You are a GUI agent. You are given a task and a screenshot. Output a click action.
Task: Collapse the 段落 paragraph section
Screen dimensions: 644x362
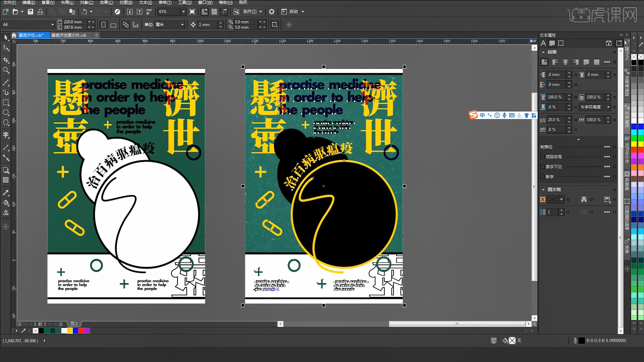point(543,52)
